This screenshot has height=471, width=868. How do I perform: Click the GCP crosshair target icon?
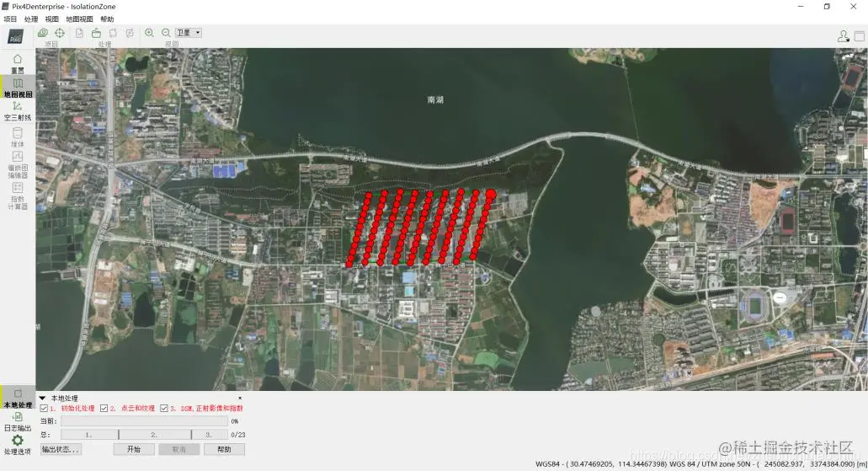[x=60, y=33]
